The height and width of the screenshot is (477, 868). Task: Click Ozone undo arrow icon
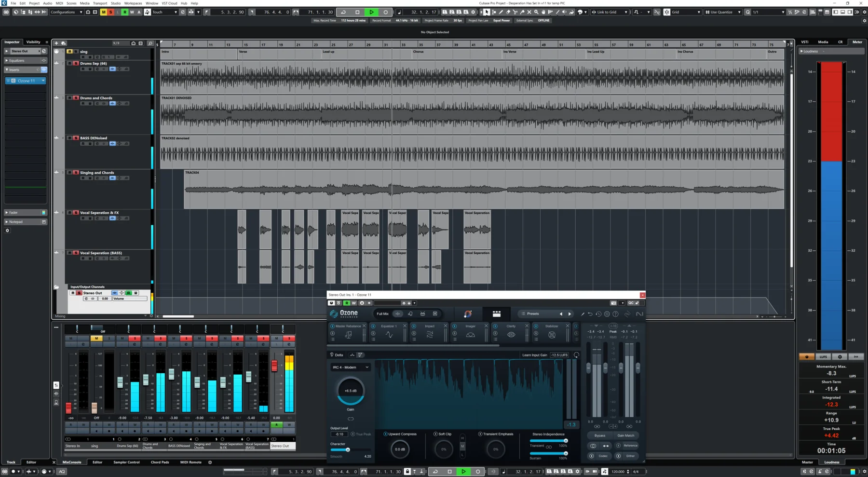tap(590, 314)
